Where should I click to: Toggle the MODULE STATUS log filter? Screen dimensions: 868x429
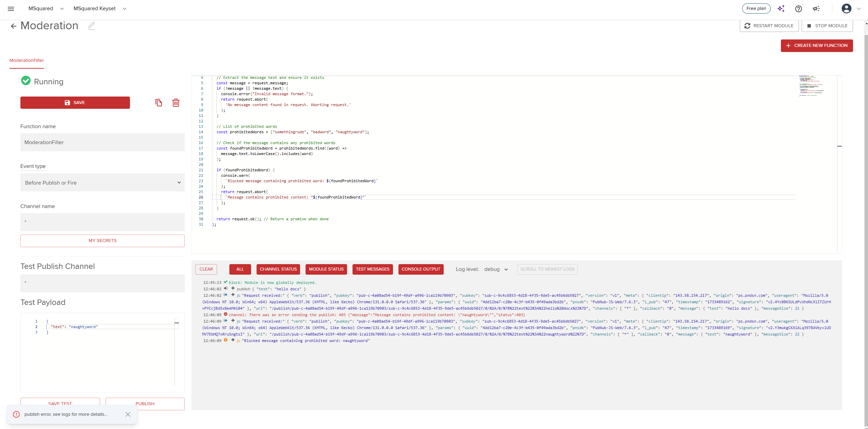(x=326, y=269)
